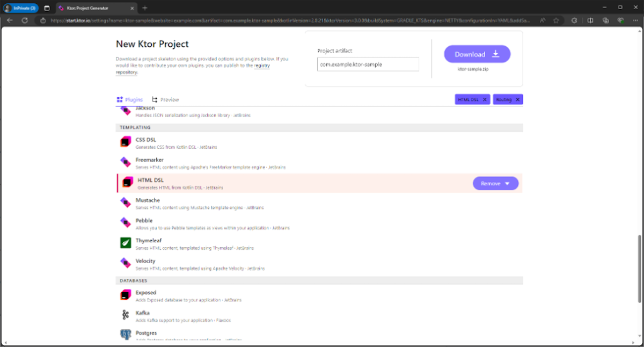
Task: Click the HTML DSL plugin icon
Action: (x=128, y=183)
